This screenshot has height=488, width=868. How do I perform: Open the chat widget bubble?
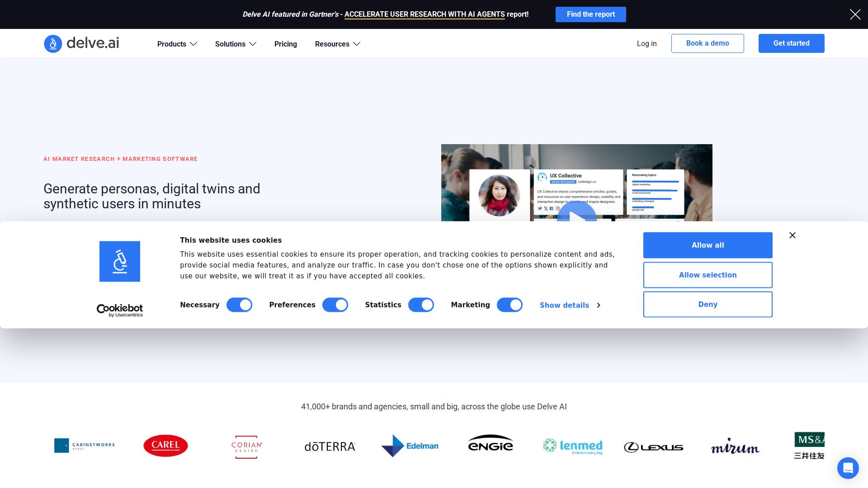[848, 468]
